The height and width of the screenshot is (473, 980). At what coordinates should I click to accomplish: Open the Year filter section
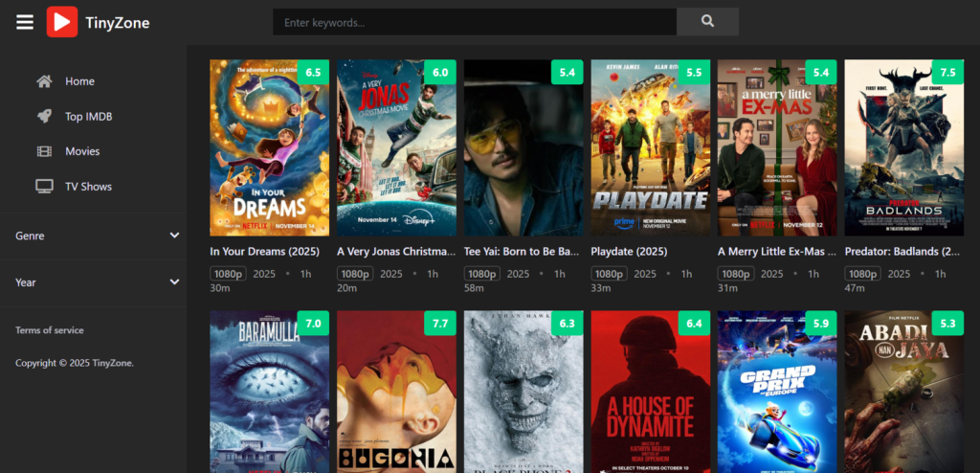(x=93, y=282)
